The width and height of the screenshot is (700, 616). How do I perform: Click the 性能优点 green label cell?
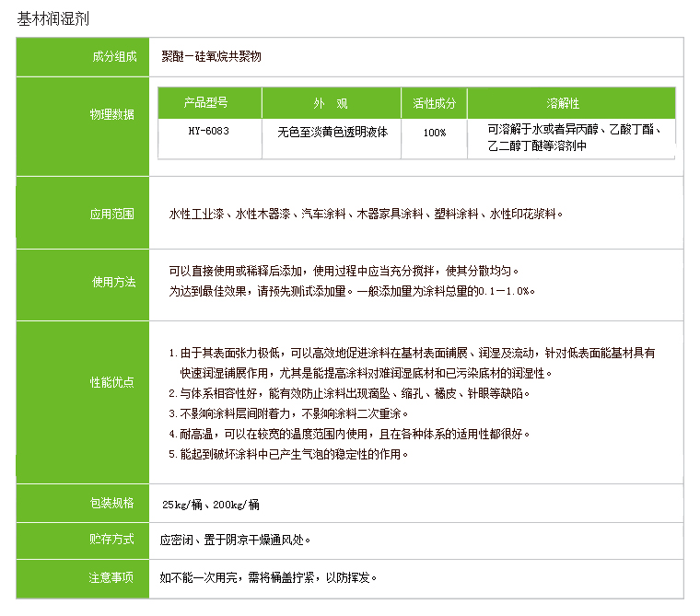pyautogui.click(x=112, y=382)
